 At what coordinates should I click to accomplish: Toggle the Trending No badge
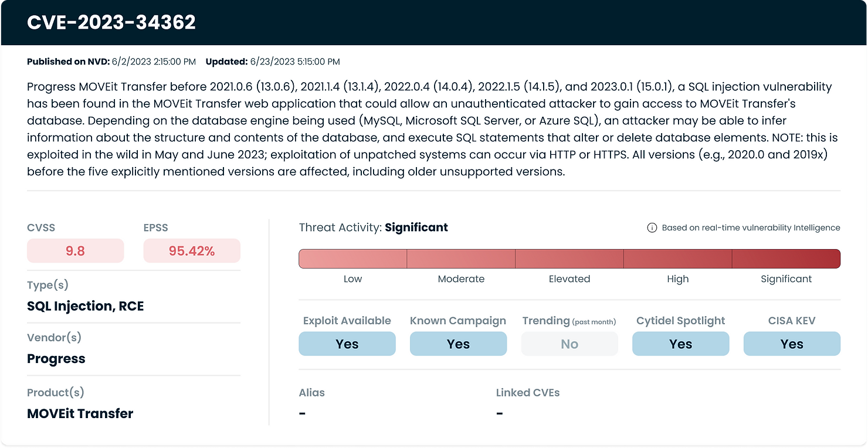click(x=569, y=344)
